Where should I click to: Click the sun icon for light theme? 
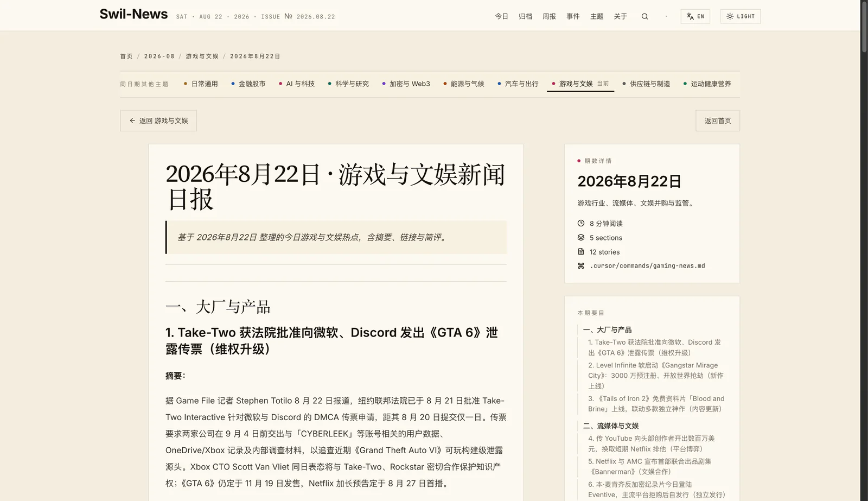tap(730, 16)
